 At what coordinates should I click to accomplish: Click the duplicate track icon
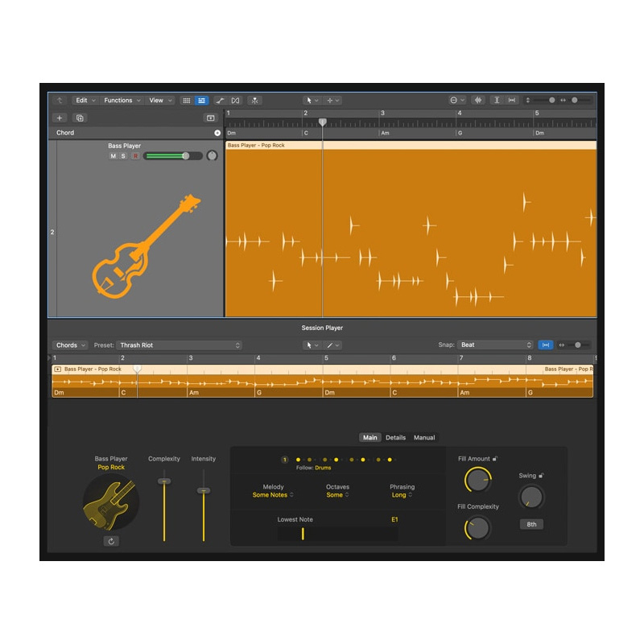pyautogui.click(x=79, y=118)
